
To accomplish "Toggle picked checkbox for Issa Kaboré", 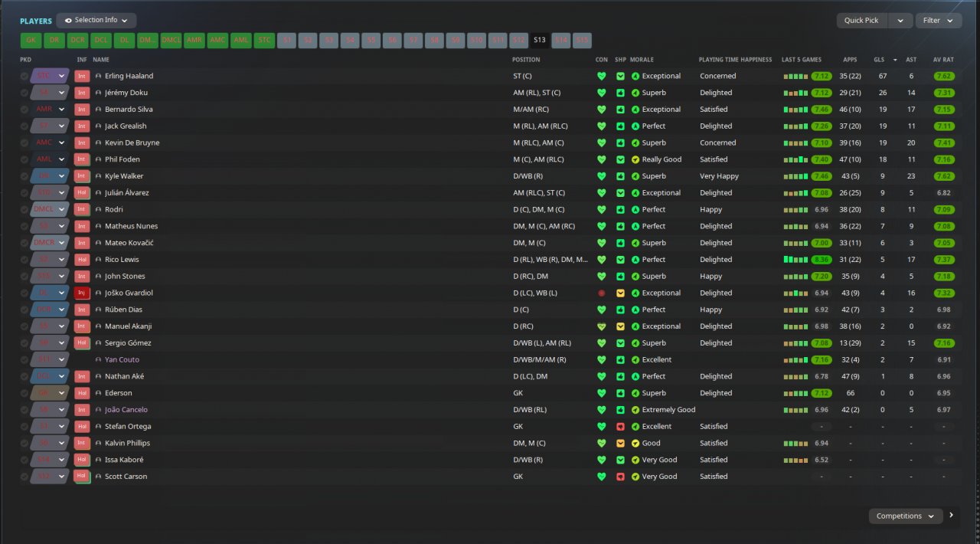I will click(24, 460).
